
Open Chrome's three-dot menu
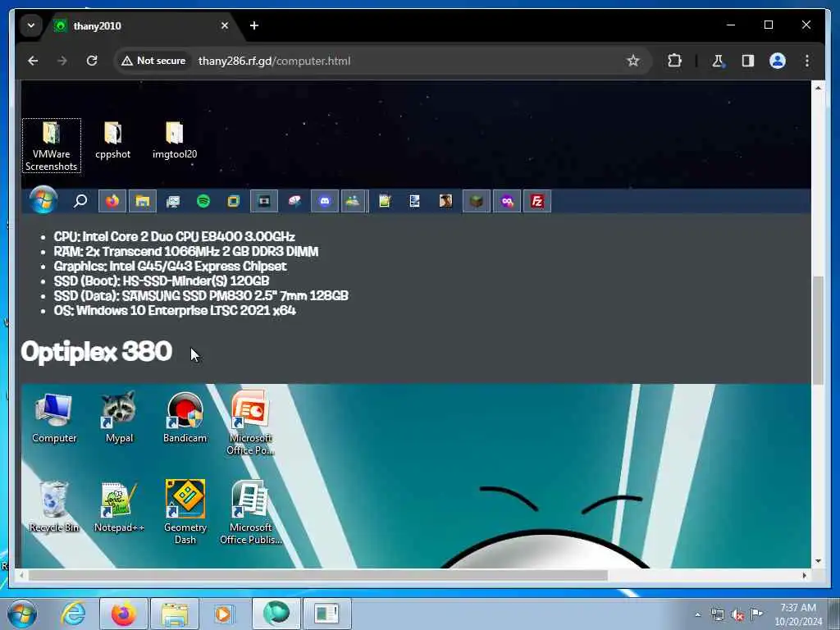click(807, 61)
